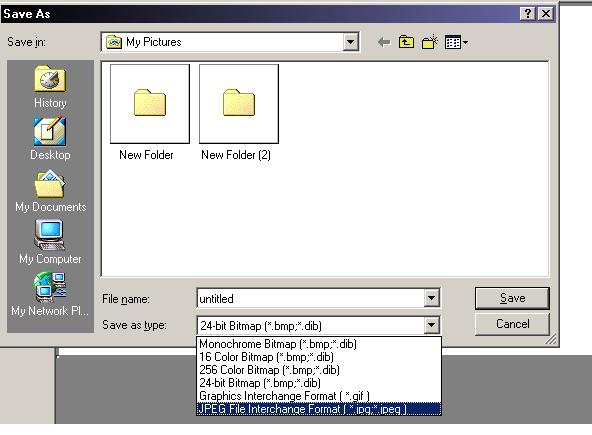Click the Cancel button
592x435 pixels.
click(512, 324)
